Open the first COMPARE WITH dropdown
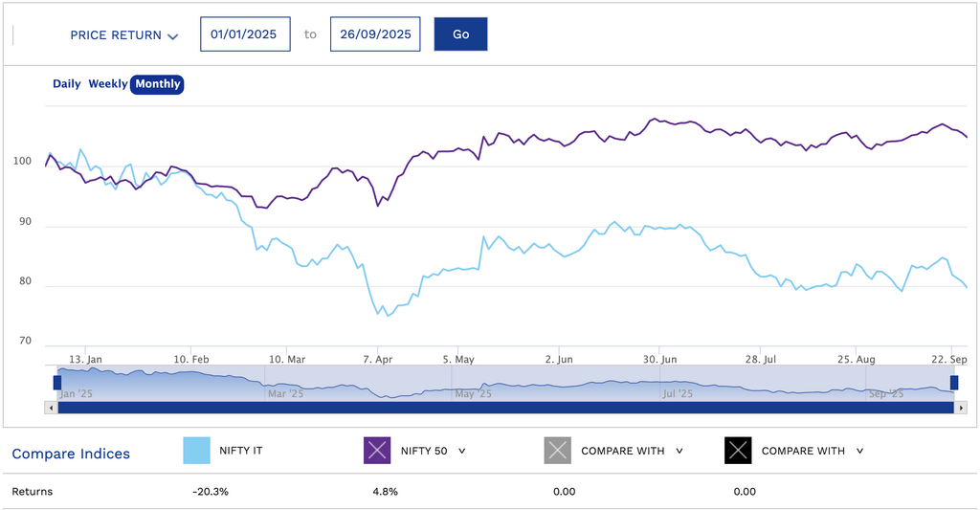This screenshot has width=980, height=510. [x=679, y=451]
